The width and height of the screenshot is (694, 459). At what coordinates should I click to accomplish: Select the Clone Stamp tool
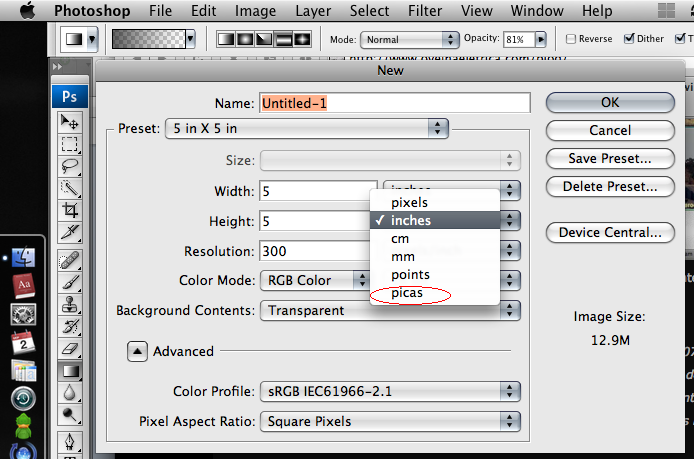click(x=69, y=305)
